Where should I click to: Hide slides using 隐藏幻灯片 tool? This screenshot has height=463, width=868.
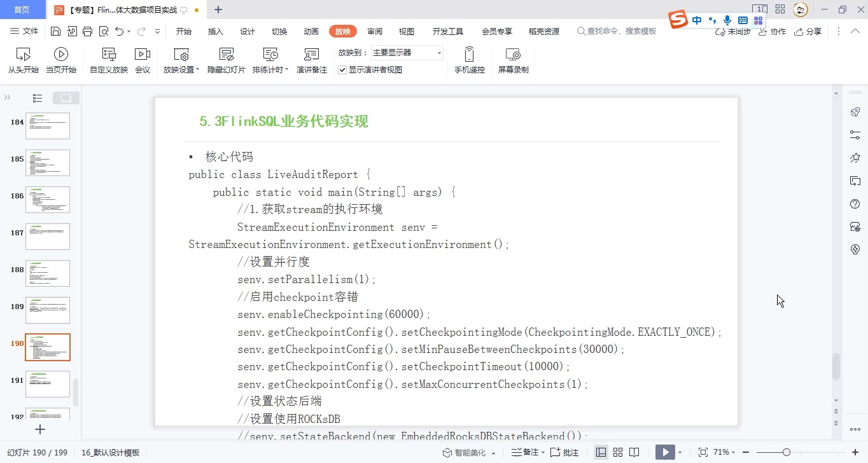[x=226, y=60]
